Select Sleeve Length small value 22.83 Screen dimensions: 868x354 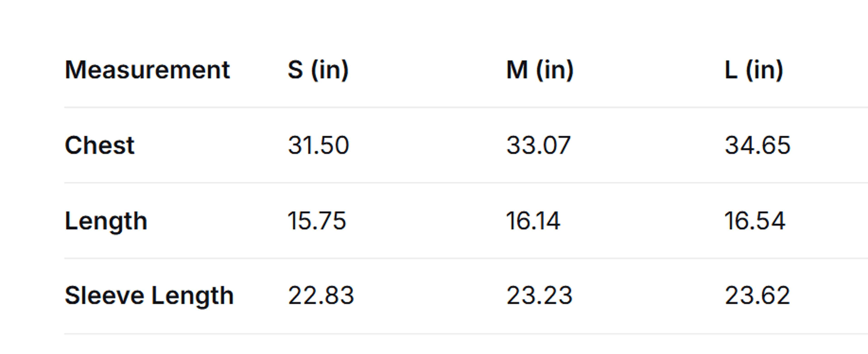(321, 296)
